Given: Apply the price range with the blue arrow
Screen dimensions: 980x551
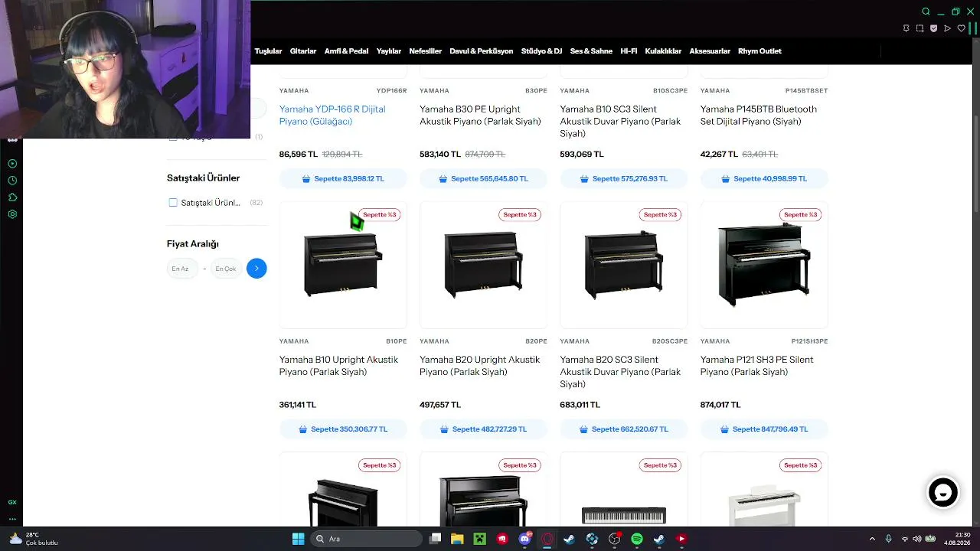Looking at the screenshot, I should (x=256, y=269).
